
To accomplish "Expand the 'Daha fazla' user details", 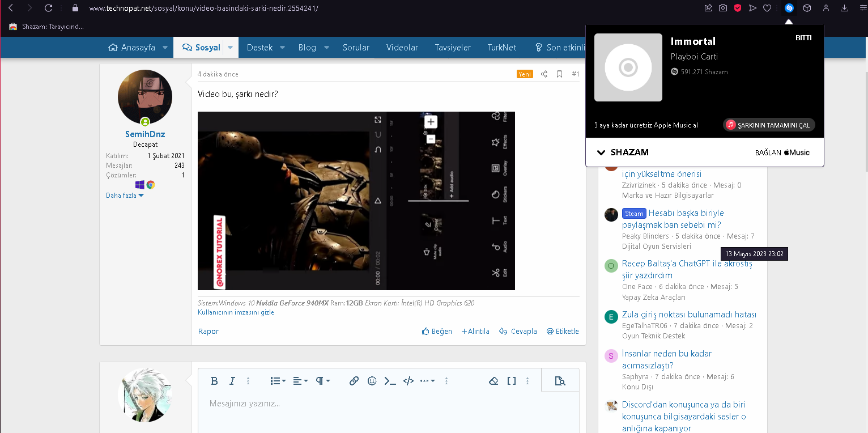I will tap(125, 196).
